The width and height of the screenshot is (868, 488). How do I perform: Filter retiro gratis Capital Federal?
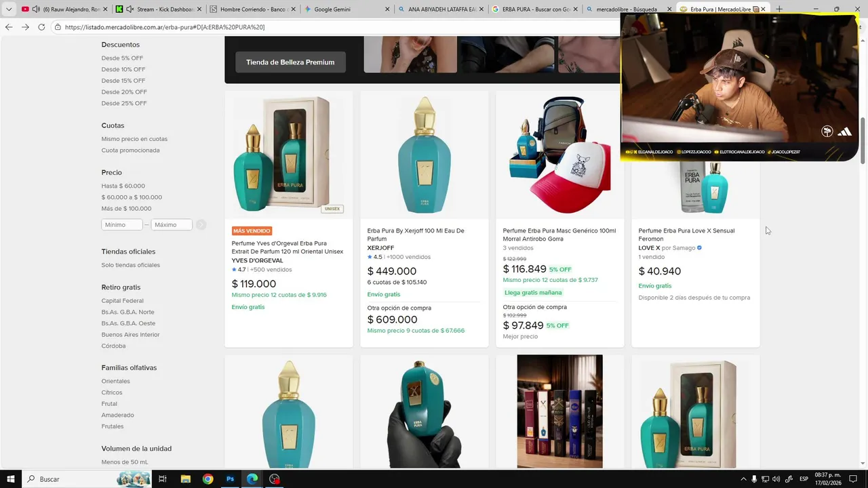[123, 301]
